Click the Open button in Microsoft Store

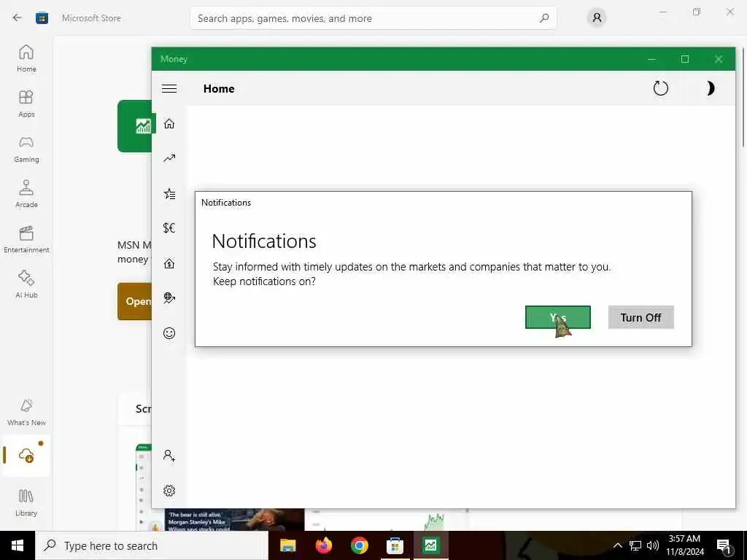point(135,301)
